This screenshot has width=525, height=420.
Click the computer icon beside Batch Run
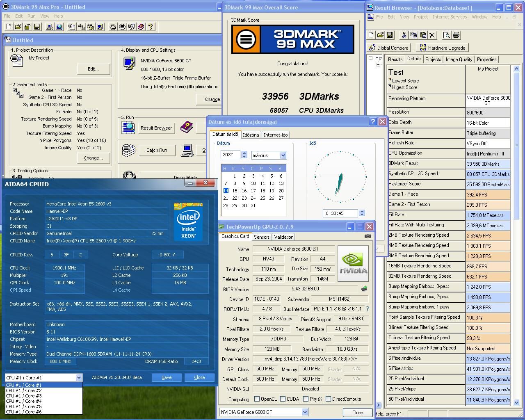click(187, 150)
